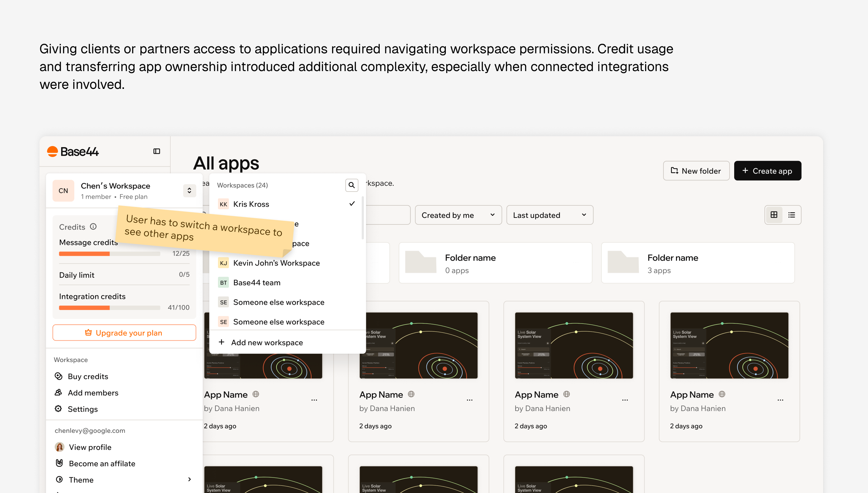Viewport: 868px width, 493px height.
Task: Click the Credits info icon
Action: [x=93, y=226]
